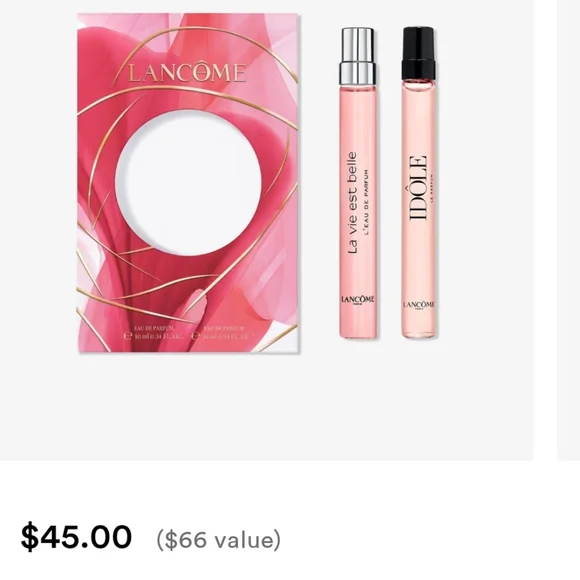Screen dimensions: 580x580
Task: Click the silver cap of pink bottle
Action: pyautogui.click(x=358, y=56)
